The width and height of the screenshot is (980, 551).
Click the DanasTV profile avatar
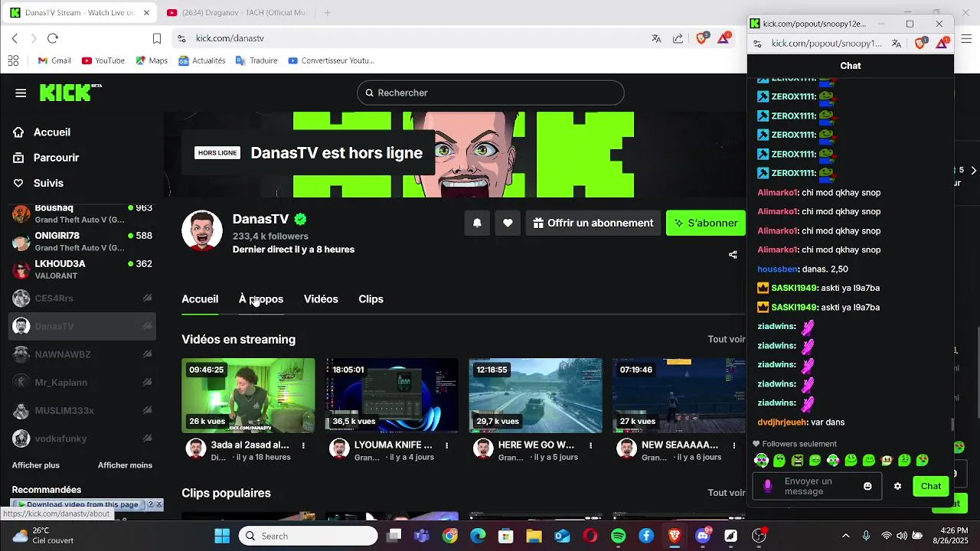(201, 230)
